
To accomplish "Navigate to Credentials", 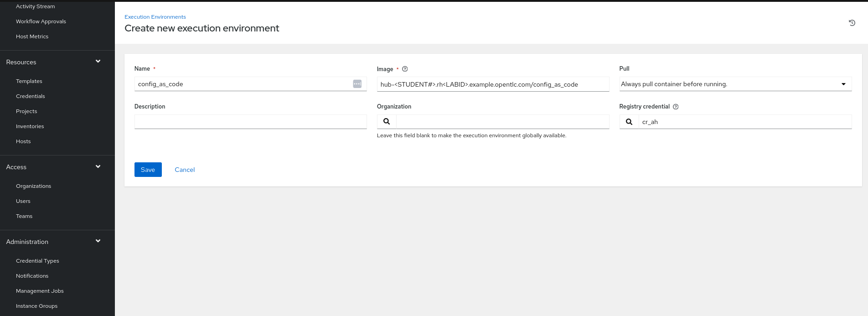I will point(31,96).
